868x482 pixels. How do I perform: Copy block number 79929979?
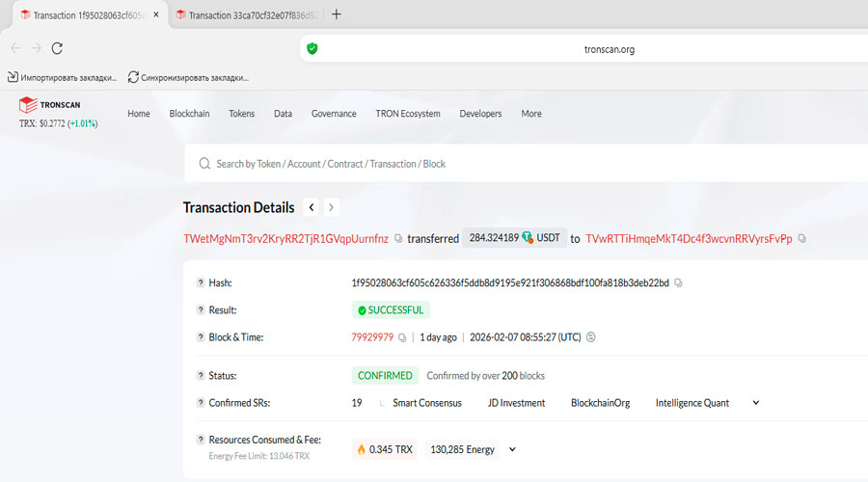coord(402,337)
